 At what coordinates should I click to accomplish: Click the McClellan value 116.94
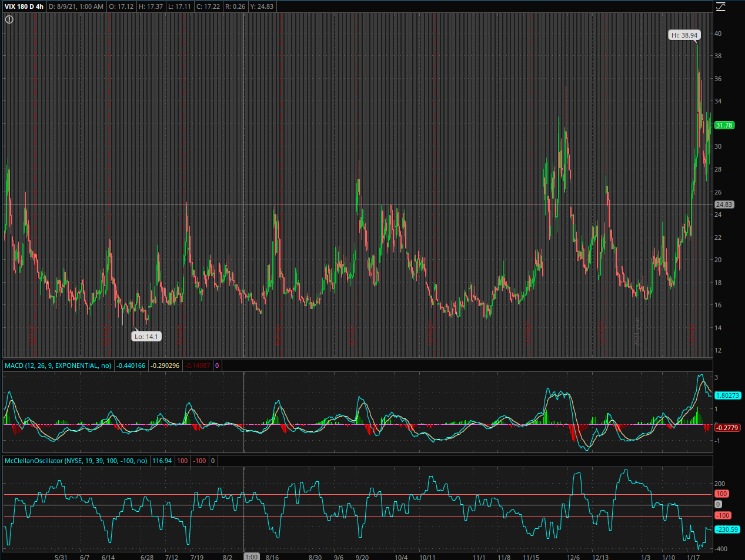[162, 461]
